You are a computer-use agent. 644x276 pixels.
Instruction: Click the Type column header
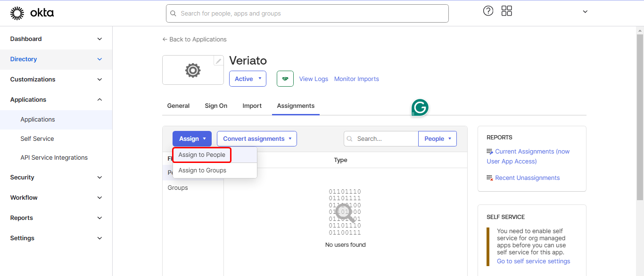tap(340, 160)
